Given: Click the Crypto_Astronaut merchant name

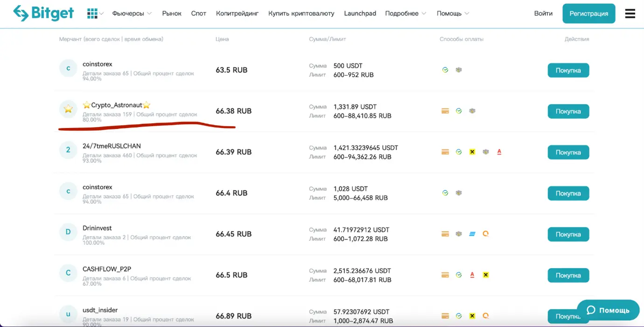Looking at the screenshot, I should (117, 105).
